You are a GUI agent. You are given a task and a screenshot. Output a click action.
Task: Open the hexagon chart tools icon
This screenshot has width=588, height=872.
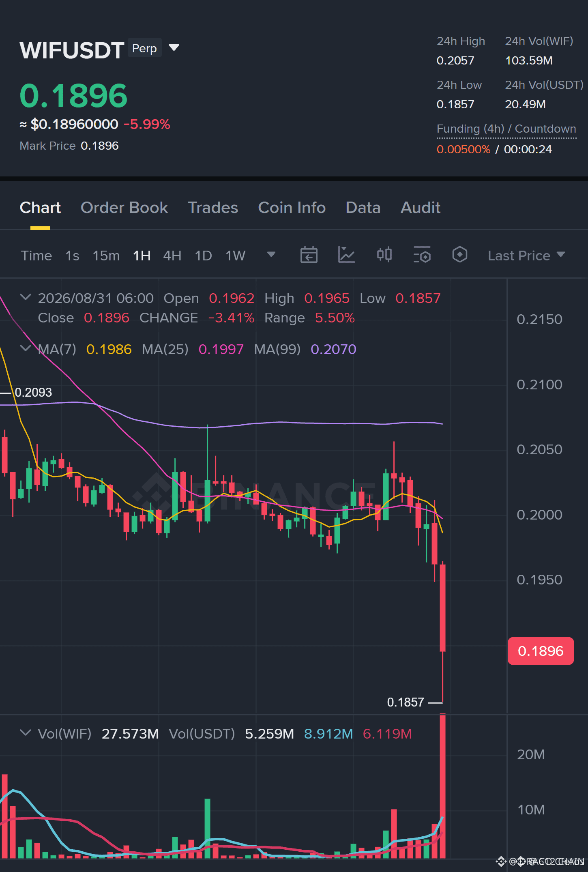459,255
